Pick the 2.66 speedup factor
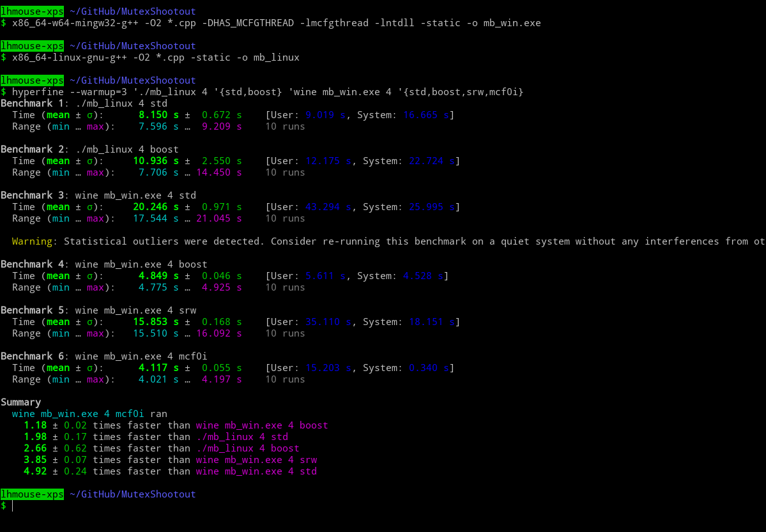766x532 pixels. click(35, 448)
